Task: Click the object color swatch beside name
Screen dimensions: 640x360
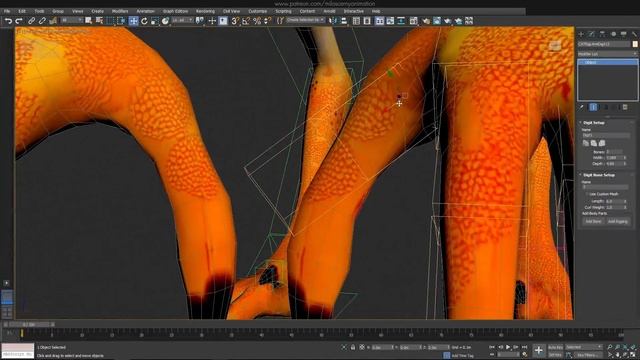Action: pos(635,44)
